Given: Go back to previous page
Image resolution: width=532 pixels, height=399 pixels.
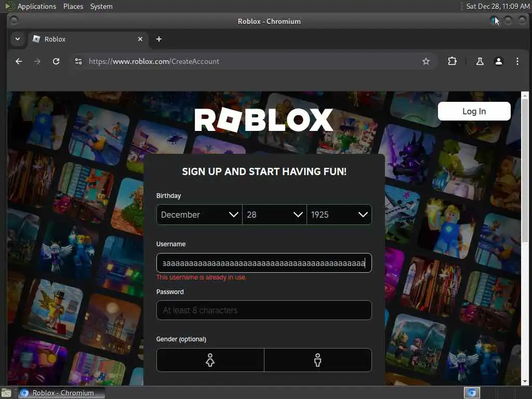Looking at the screenshot, I should click(19, 61).
